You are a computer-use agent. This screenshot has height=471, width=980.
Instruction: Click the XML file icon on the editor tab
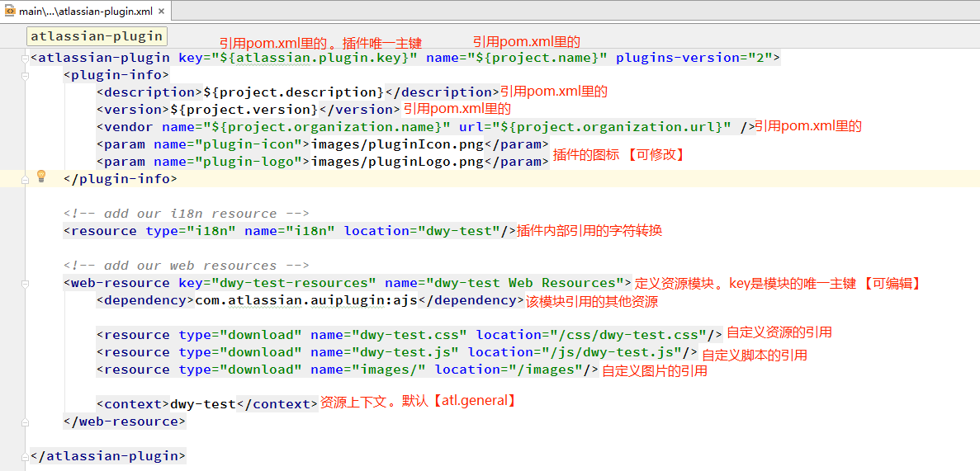click(11, 11)
